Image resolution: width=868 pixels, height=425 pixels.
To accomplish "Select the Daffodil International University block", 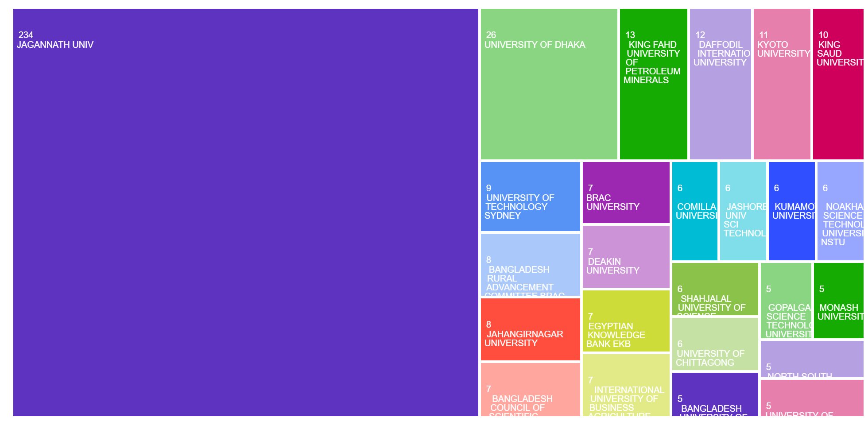I will point(720,84).
